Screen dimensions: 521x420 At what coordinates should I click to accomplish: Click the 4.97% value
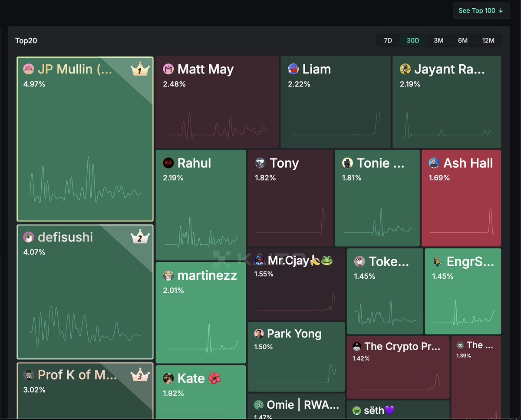[x=34, y=84]
